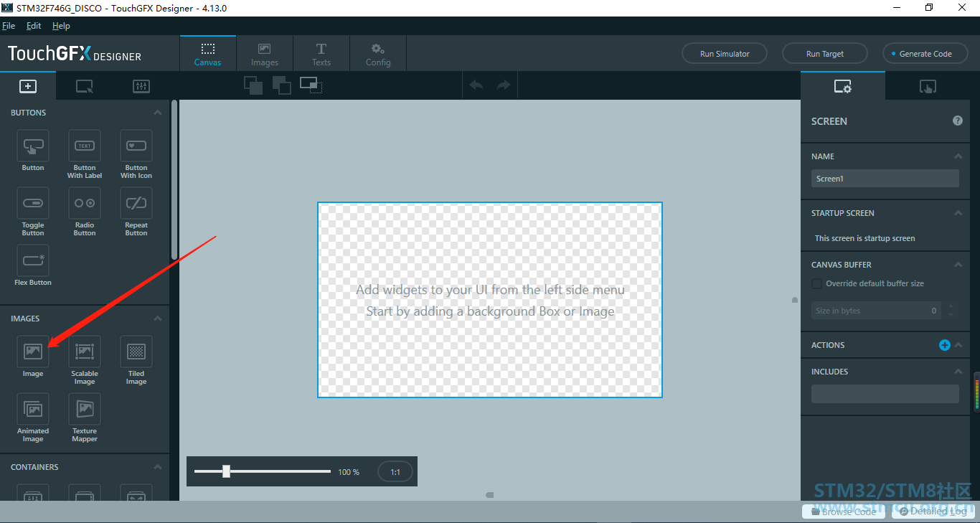Add a Texture Mapper widget

pyautogui.click(x=85, y=409)
